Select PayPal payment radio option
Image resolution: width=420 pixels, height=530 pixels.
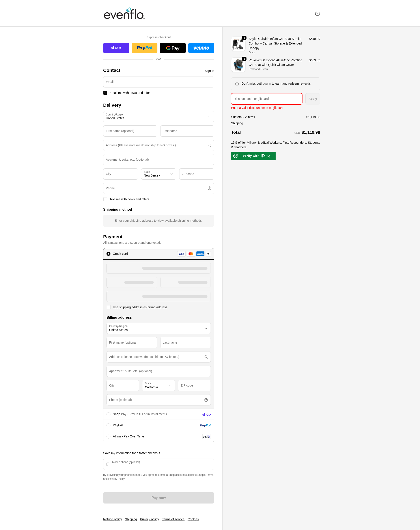point(108,425)
